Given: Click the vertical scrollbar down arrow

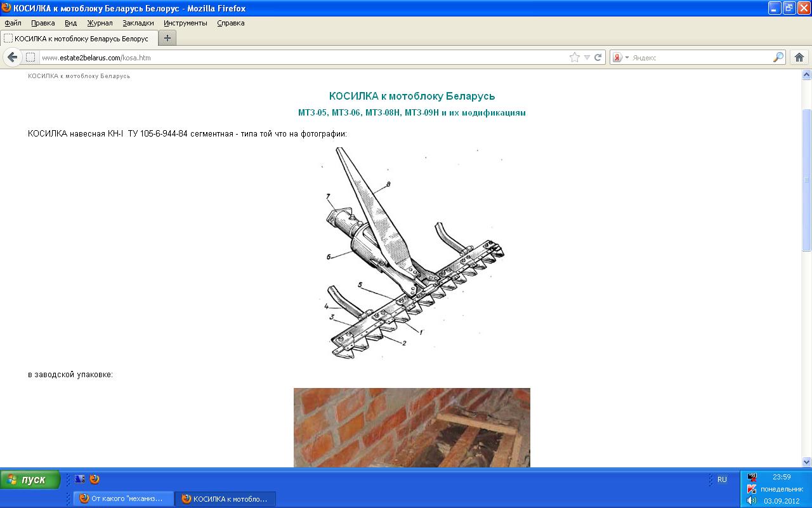Looking at the screenshot, I should (x=806, y=462).
